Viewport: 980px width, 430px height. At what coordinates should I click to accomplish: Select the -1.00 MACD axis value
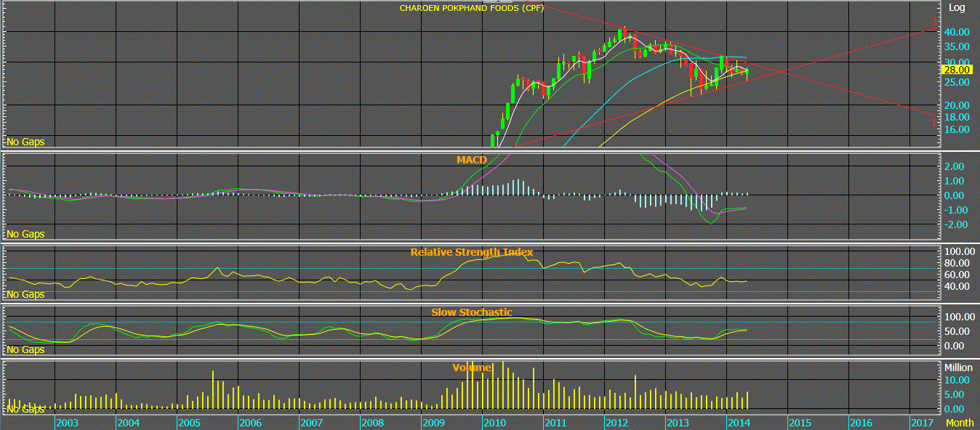click(955, 210)
